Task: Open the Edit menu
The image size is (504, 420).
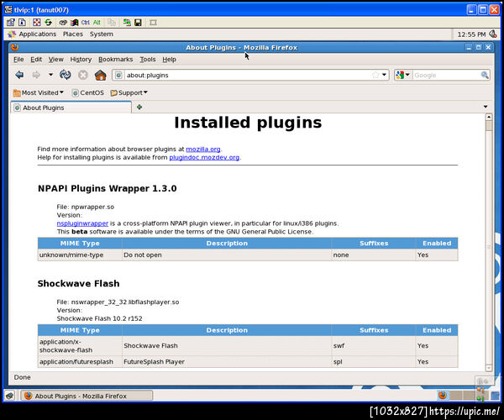Action: (x=36, y=60)
